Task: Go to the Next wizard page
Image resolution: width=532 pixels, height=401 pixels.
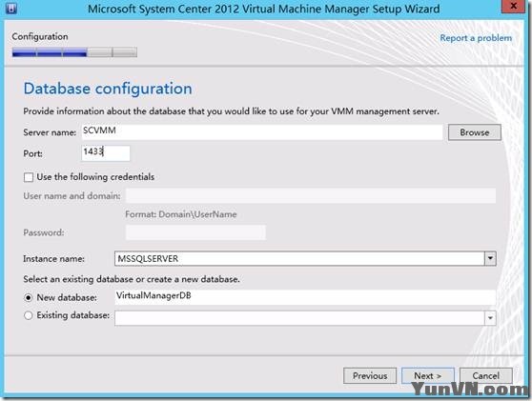Action: (427, 375)
